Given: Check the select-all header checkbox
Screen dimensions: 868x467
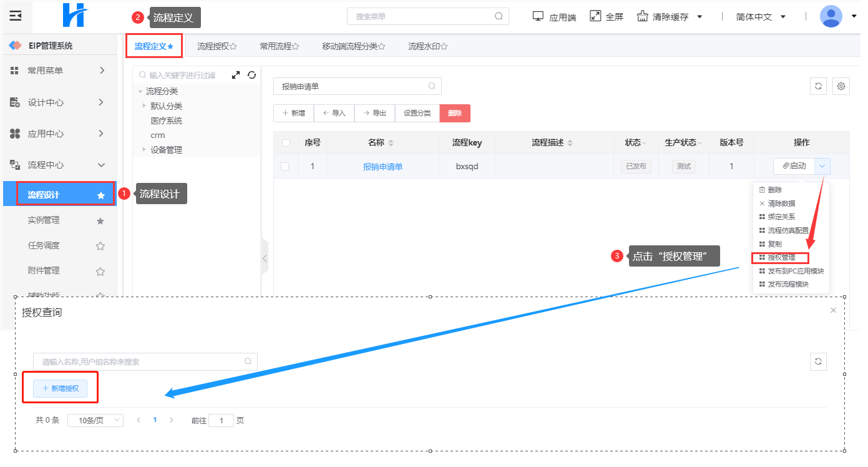Looking at the screenshot, I should (286, 143).
